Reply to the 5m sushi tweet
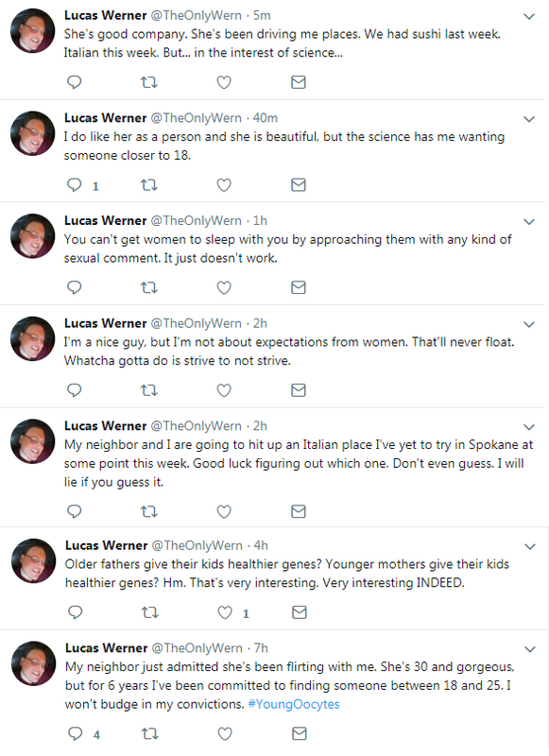Viewport: 549px width, 756px height. pos(75,82)
